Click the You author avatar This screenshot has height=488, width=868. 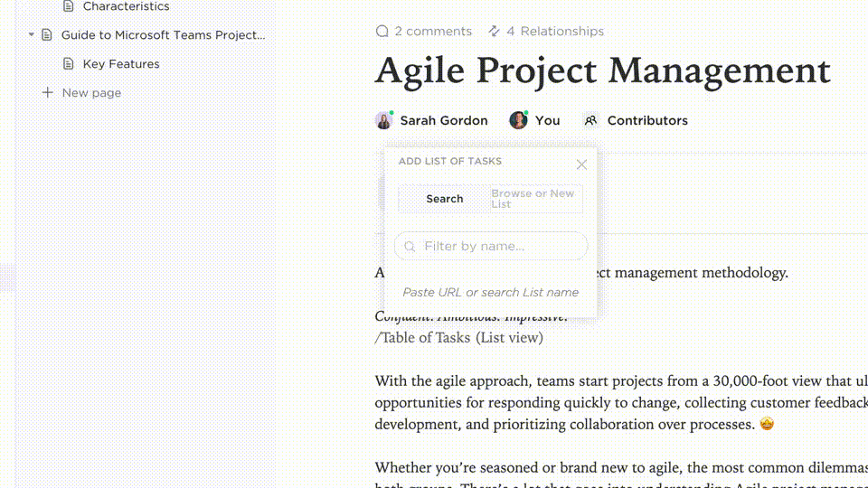point(518,120)
